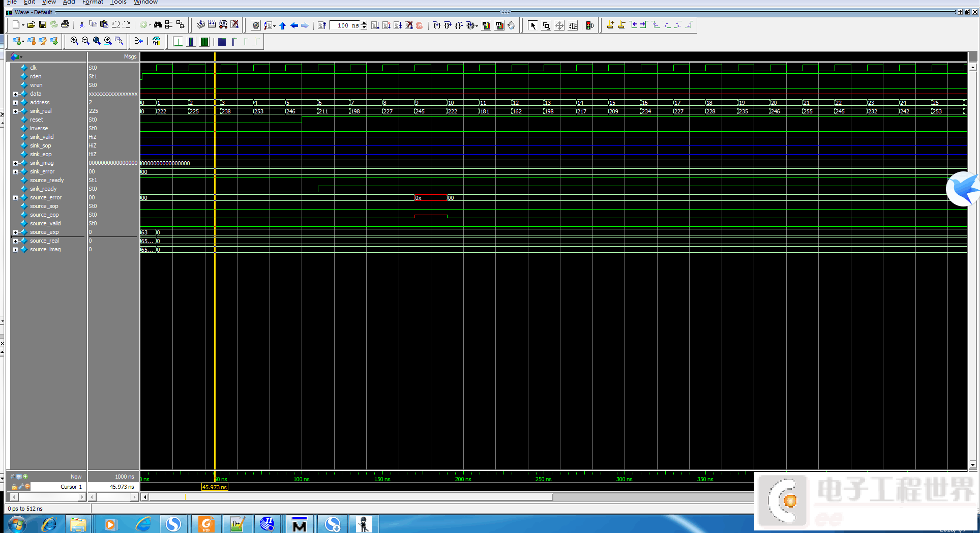The image size is (980, 533).
Task: Open the View menu
Action: [x=49, y=2]
